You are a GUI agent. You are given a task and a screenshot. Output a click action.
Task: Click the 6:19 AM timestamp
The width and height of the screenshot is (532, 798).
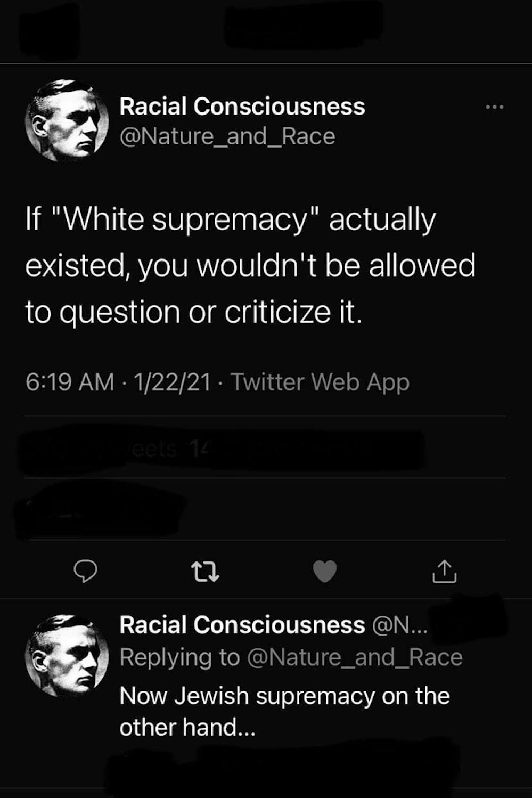(69, 382)
